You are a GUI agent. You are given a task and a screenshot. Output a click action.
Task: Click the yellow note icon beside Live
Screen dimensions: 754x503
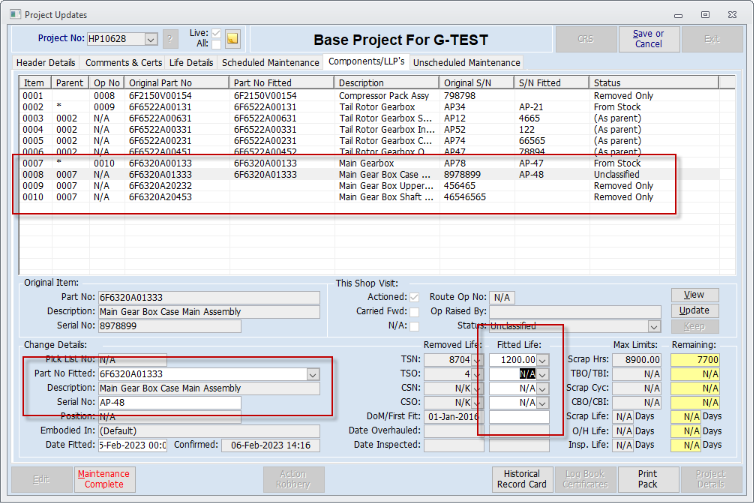click(x=233, y=39)
